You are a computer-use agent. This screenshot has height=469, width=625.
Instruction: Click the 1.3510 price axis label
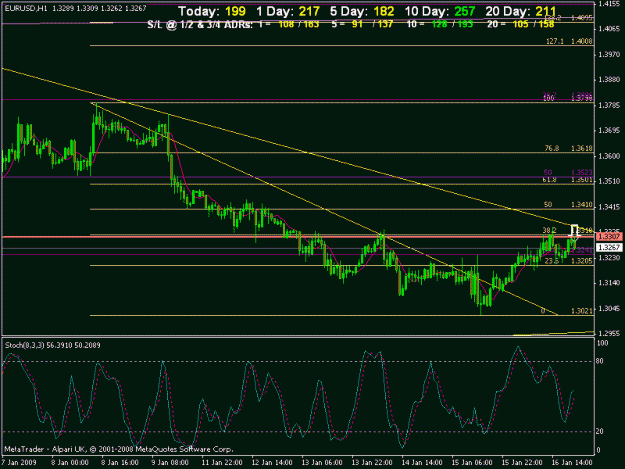click(x=609, y=182)
